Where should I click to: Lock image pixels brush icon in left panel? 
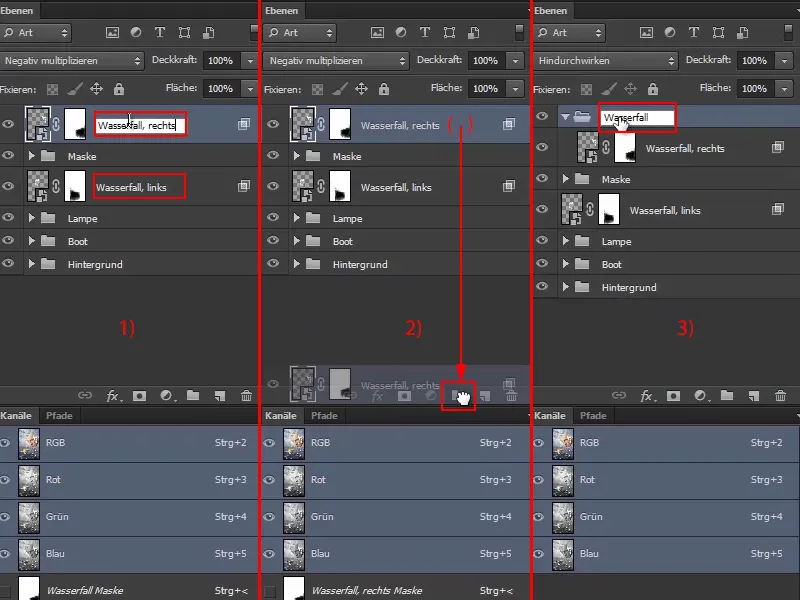tap(75, 89)
